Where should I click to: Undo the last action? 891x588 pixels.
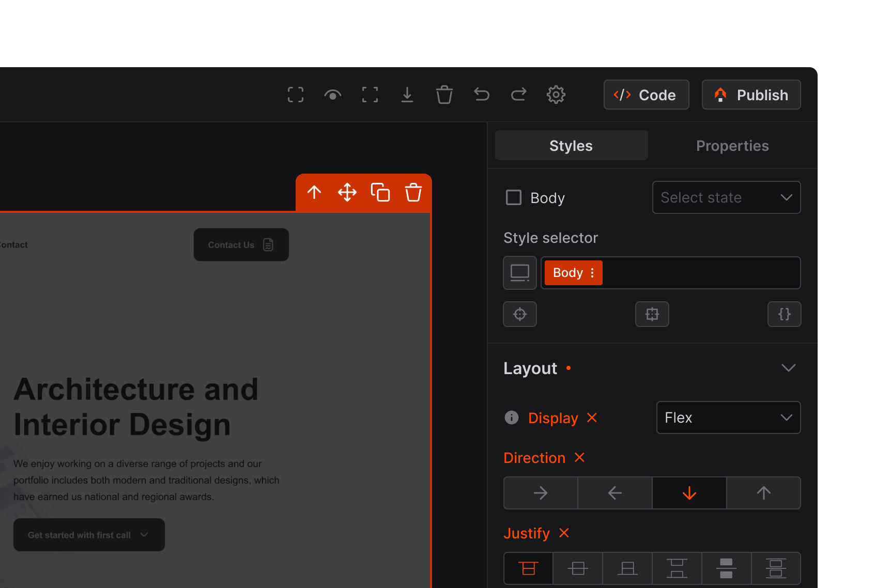[x=482, y=95]
